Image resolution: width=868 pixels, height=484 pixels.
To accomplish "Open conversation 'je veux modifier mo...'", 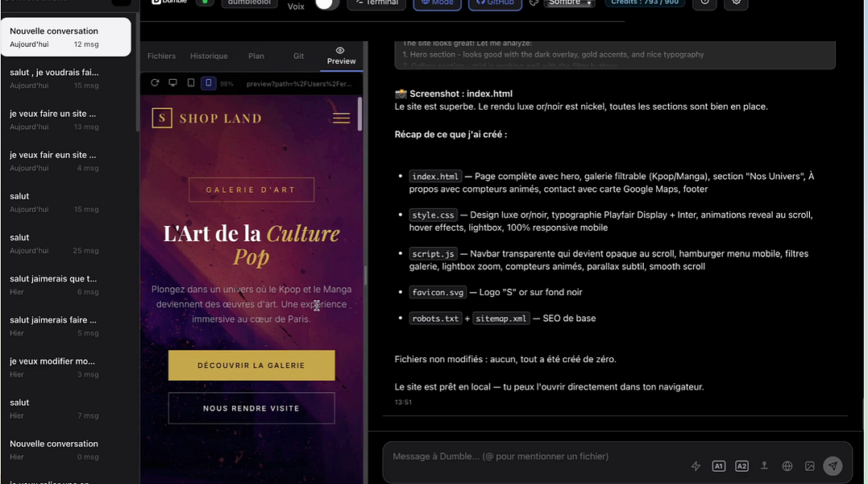I will coord(66,367).
